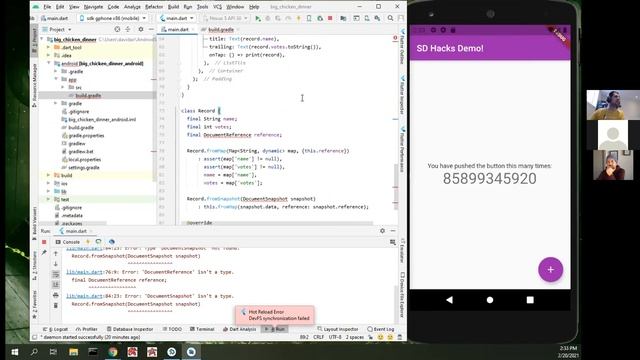Open the Console tab in Run panel
Image resolution: width=640 pixels, height=360 pixels.
point(68,242)
